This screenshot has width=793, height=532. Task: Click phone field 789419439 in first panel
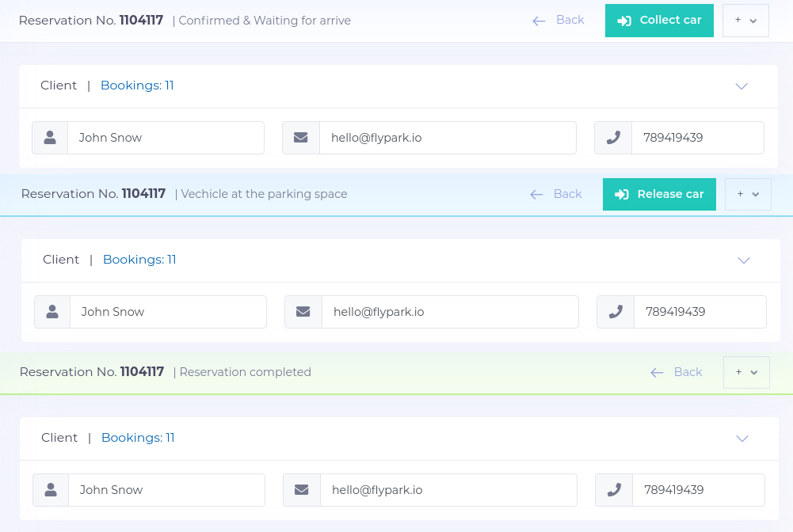697,138
